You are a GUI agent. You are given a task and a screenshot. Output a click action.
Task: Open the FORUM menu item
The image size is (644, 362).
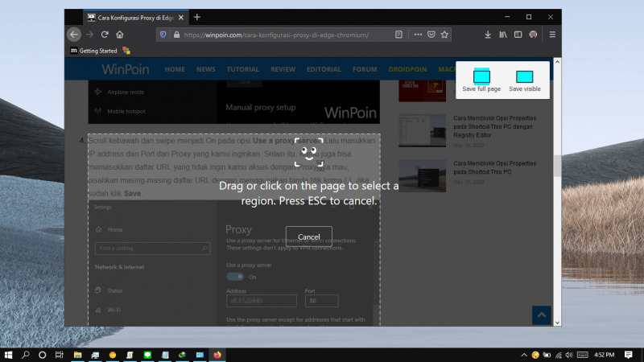[x=365, y=69]
